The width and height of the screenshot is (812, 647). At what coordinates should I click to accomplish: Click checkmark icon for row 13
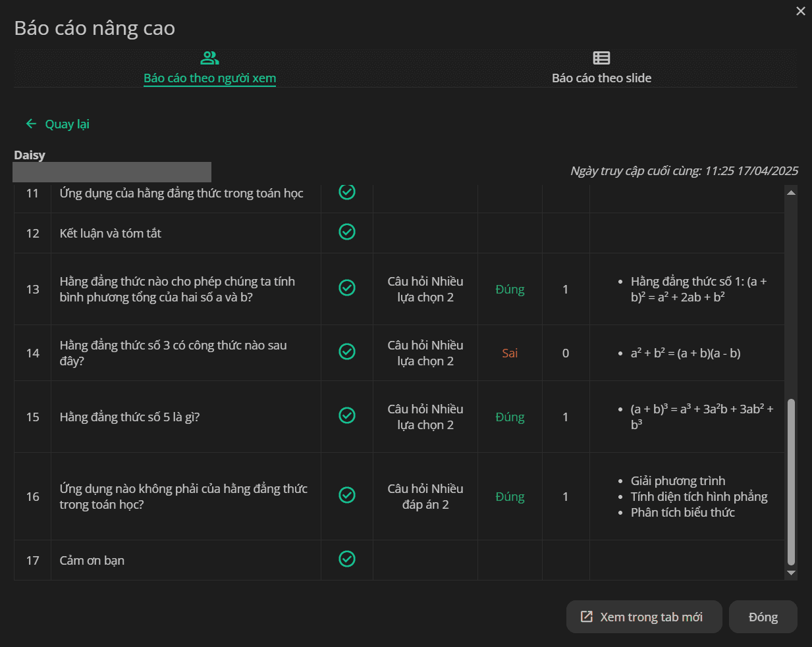pyautogui.click(x=347, y=288)
